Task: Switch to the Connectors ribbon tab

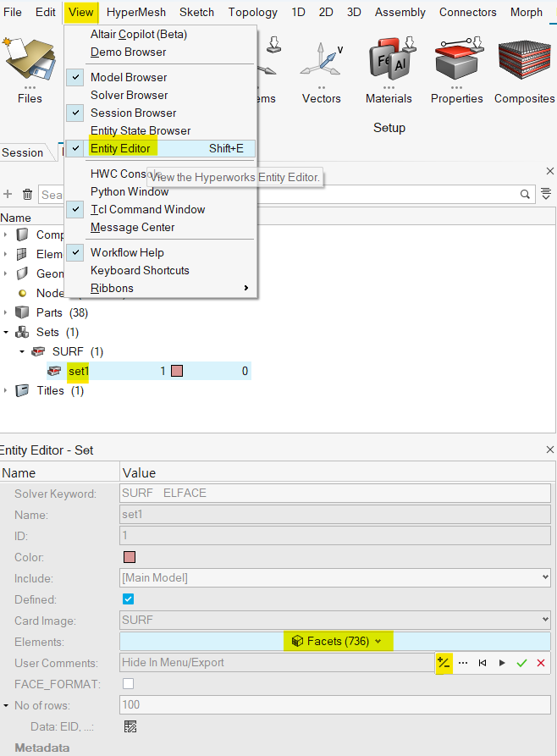Action: (468, 12)
